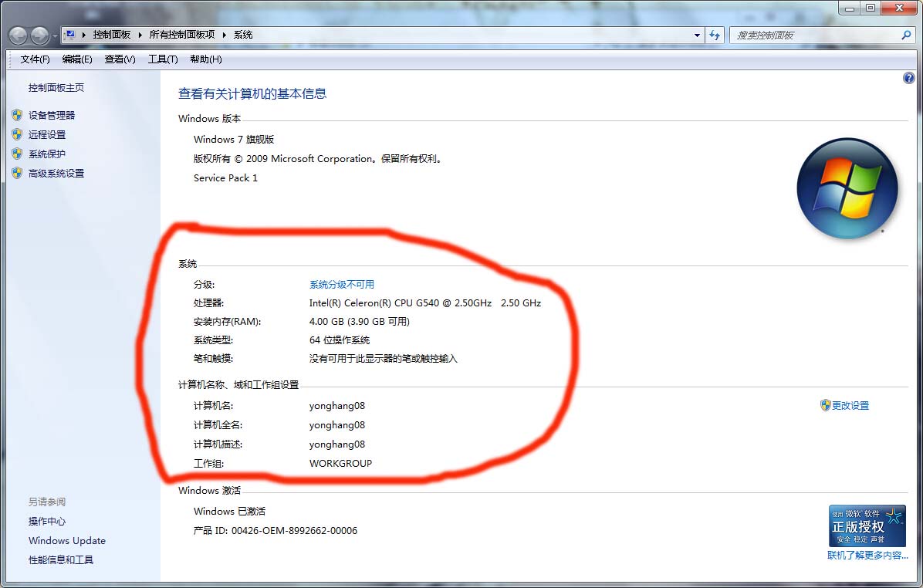Go to 控制面板主页
The height and width of the screenshot is (588, 923).
[56, 88]
